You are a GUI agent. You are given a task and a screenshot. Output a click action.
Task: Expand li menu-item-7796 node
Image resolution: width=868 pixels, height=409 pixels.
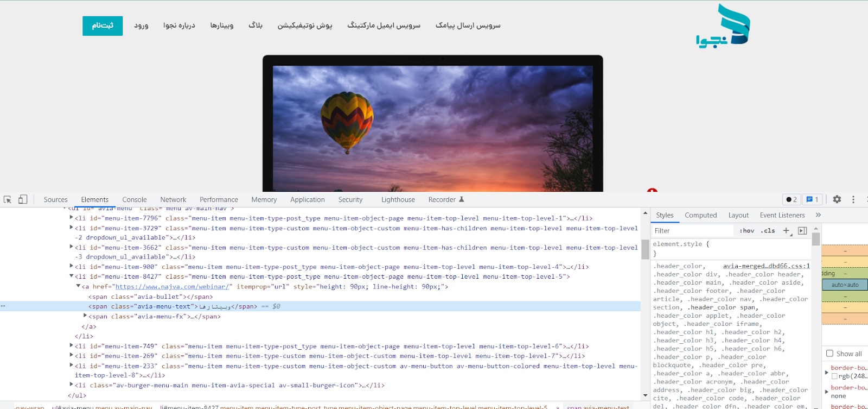[x=71, y=218]
